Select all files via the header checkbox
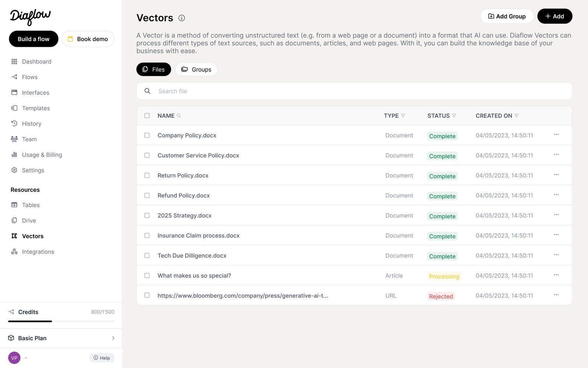Image resolution: width=588 pixels, height=368 pixels. [147, 115]
